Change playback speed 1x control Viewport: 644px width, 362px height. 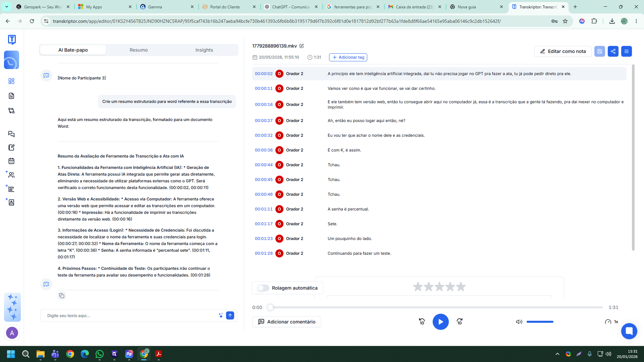pos(612,322)
